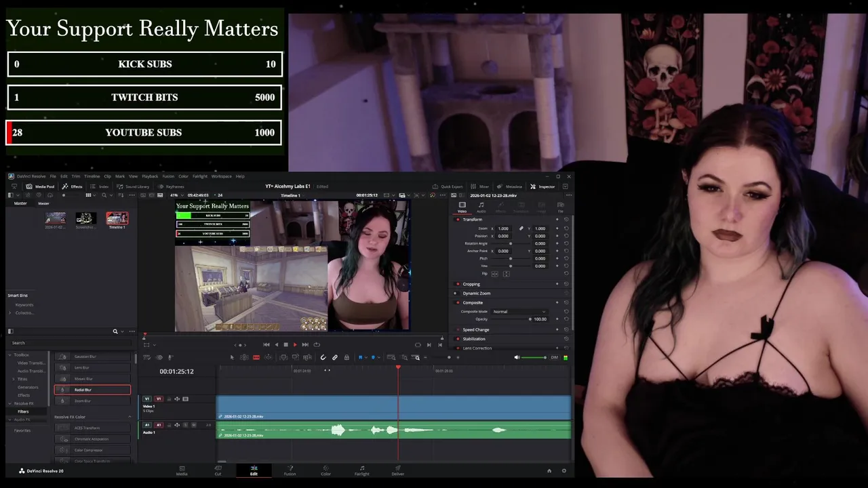
Task: Select the Radial Blur filter
Action: pos(92,390)
